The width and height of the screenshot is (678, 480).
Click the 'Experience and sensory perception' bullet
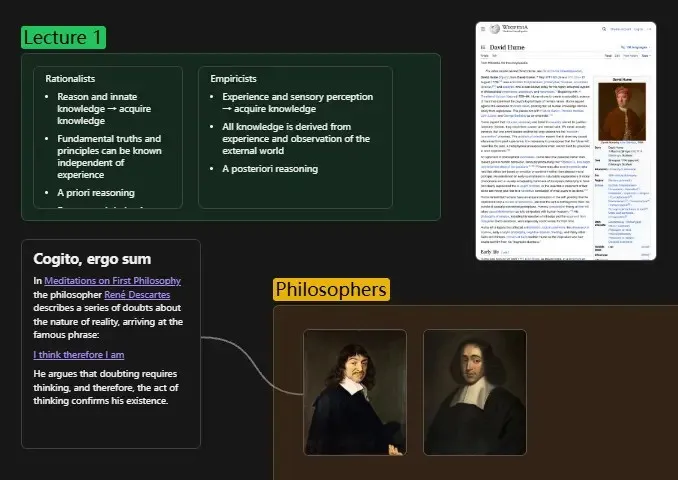click(297, 102)
